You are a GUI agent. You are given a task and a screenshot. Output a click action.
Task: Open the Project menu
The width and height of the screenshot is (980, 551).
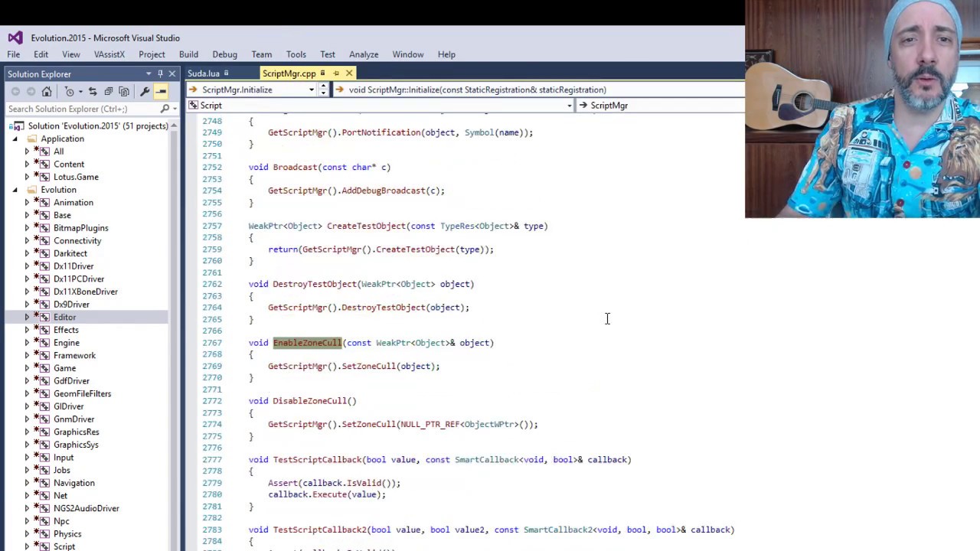(x=152, y=54)
